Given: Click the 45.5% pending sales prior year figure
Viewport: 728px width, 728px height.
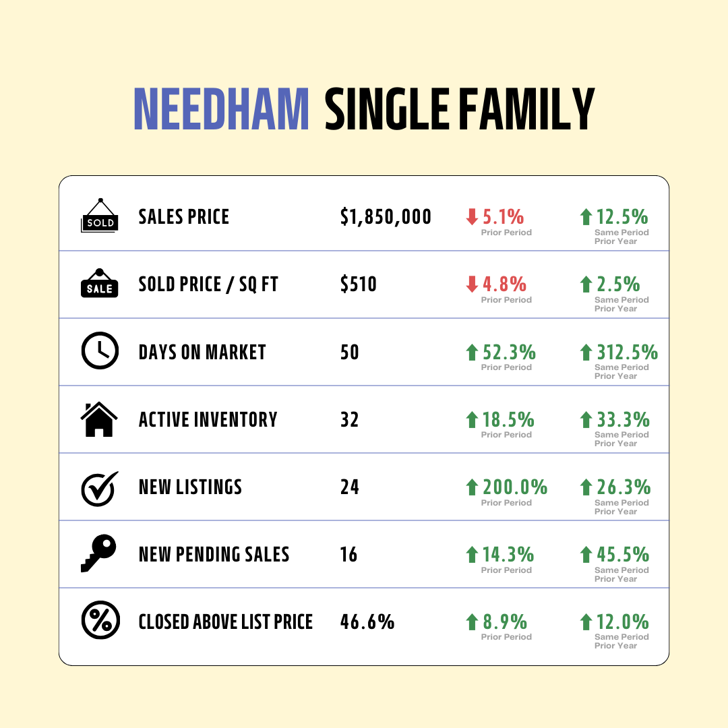Looking at the screenshot, I should (x=623, y=554).
